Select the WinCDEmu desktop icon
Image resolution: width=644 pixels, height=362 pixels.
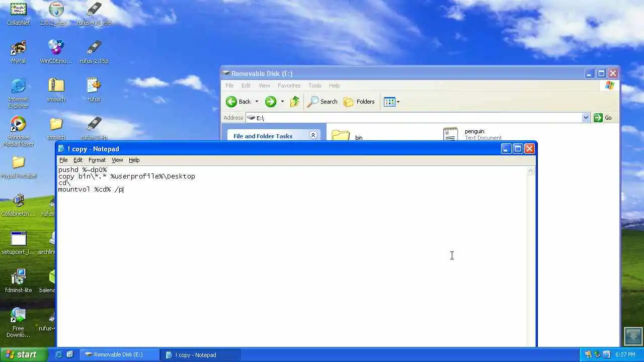[x=56, y=52]
